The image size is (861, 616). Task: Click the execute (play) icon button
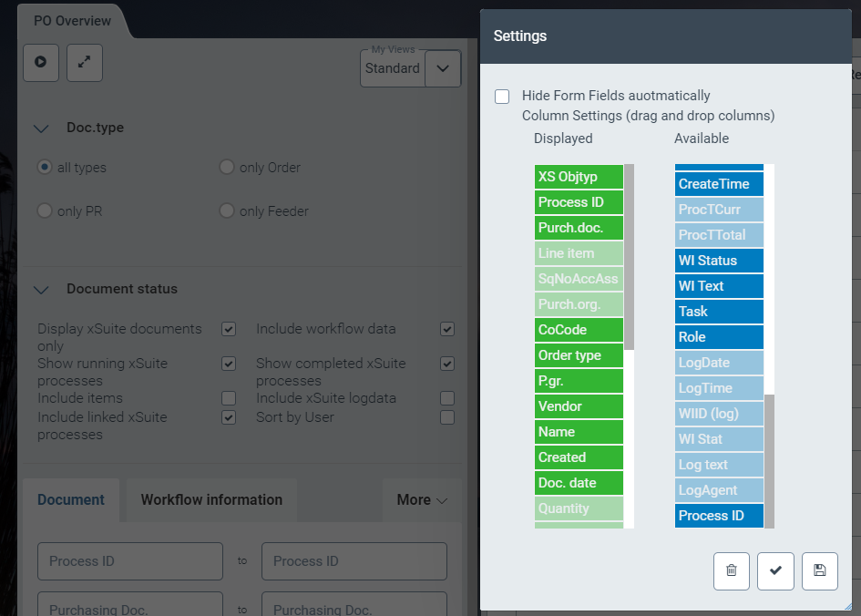tap(41, 62)
